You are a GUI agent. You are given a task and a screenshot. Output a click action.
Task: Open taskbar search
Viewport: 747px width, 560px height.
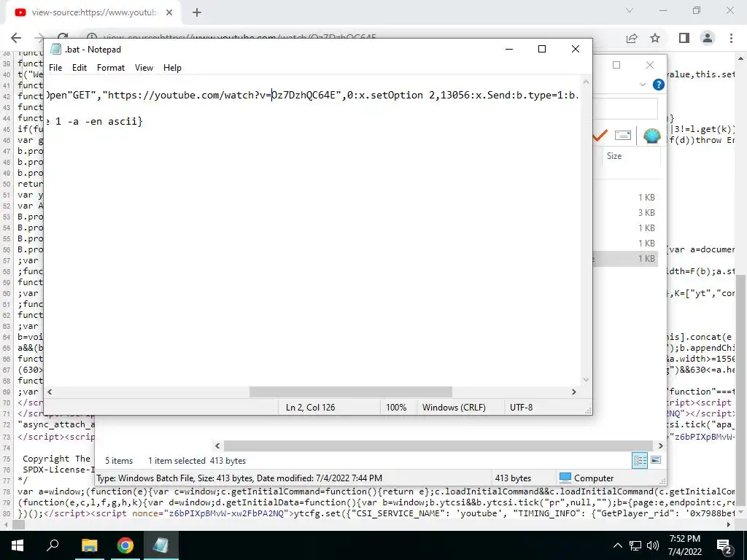point(53,545)
